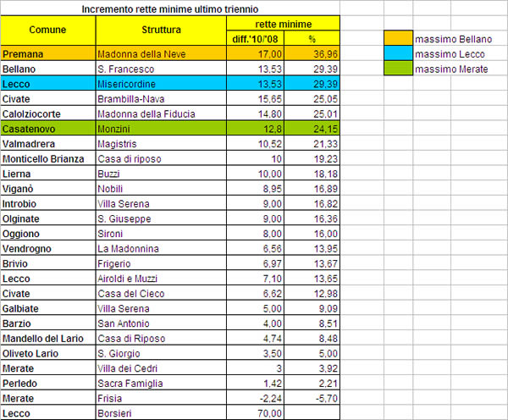Select the 'Perledo' cell

[x=48, y=383]
